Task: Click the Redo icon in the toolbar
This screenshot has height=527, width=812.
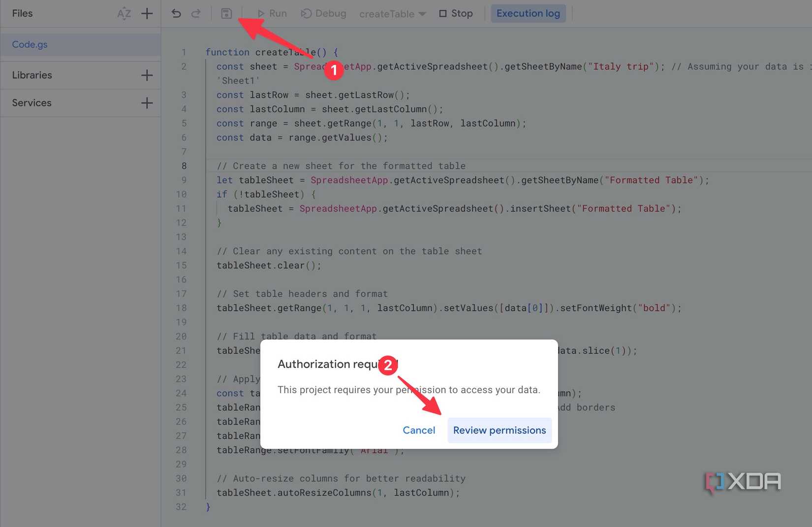Action: tap(196, 13)
